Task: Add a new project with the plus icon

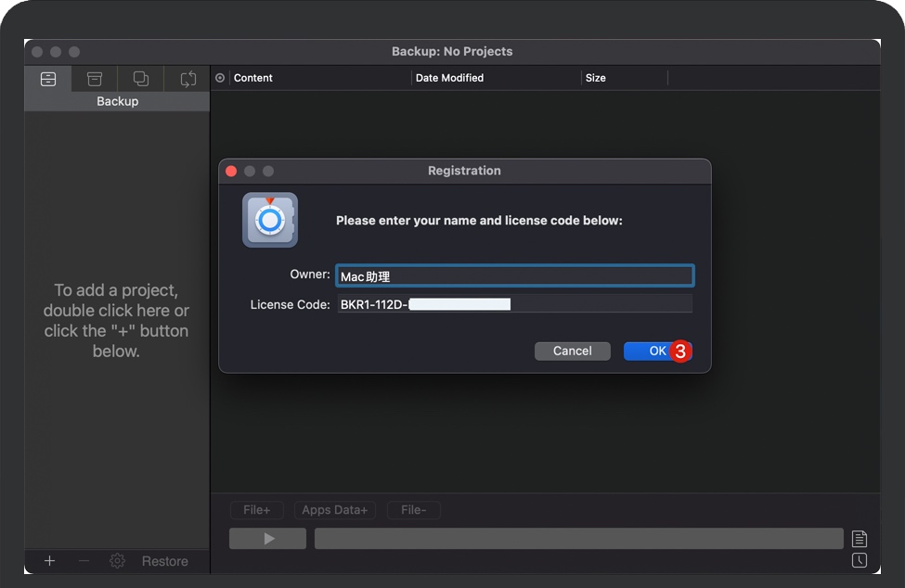Action: tap(49, 560)
